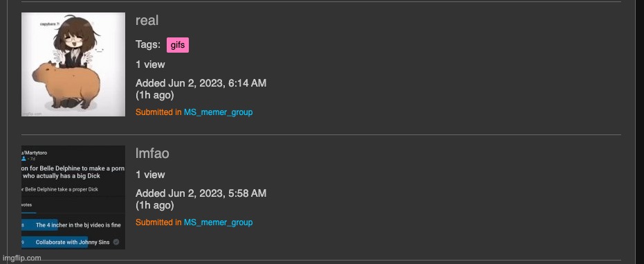The image size is (644, 264).
Task: Click verified checkmark icon beside Johnny Sins
Action: 116,243
